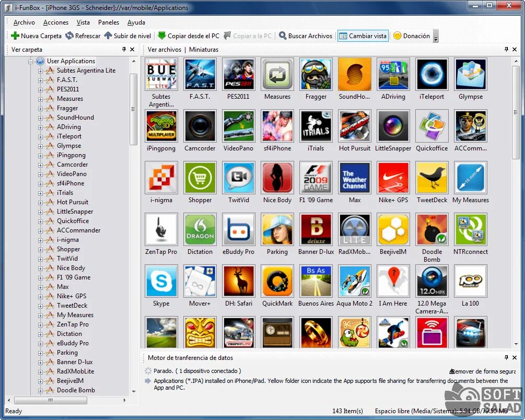The height and width of the screenshot is (420, 525).
Task: Select the TwitVid app icon
Action: [x=238, y=178]
